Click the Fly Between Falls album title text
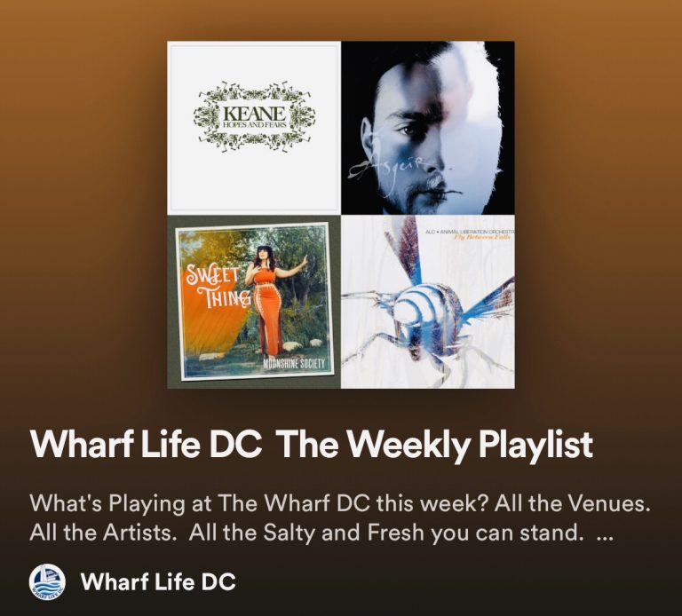The height and width of the screenshot is (616, 682). pyautogui.click(x=484, y=238)
